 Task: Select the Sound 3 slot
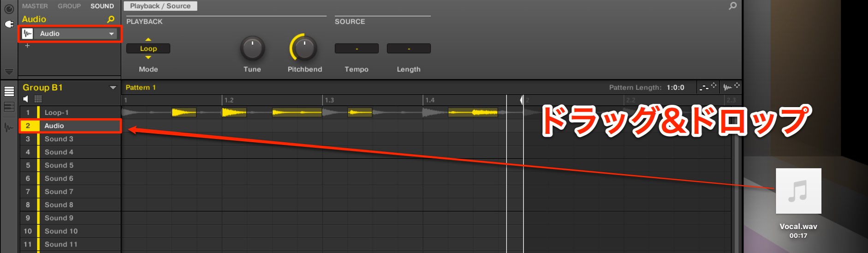[71, 139]
